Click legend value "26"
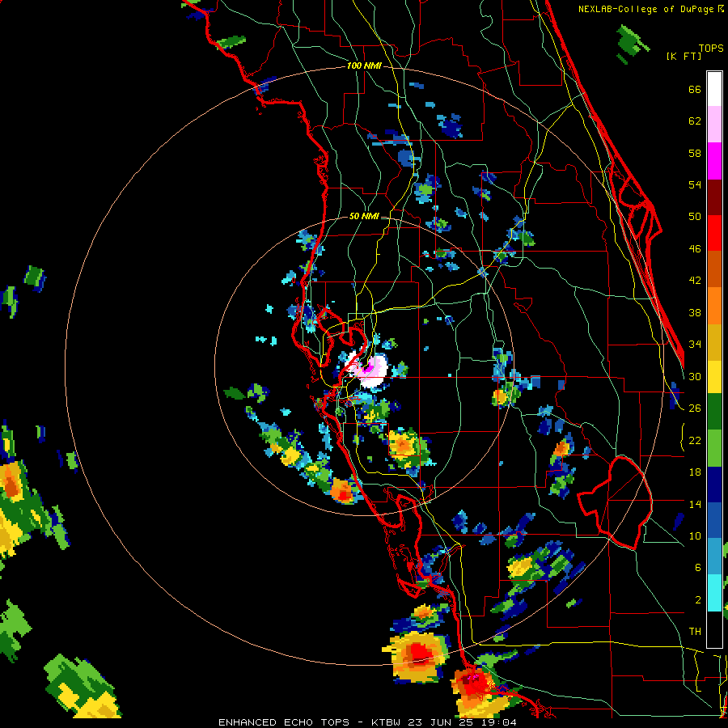Viewport: 728px width, 728px height. (695, 408)
